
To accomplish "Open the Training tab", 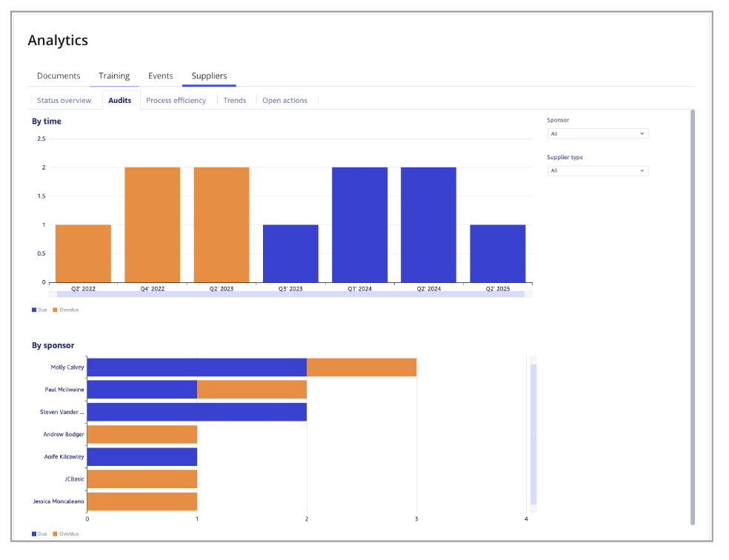I will 114,76.
